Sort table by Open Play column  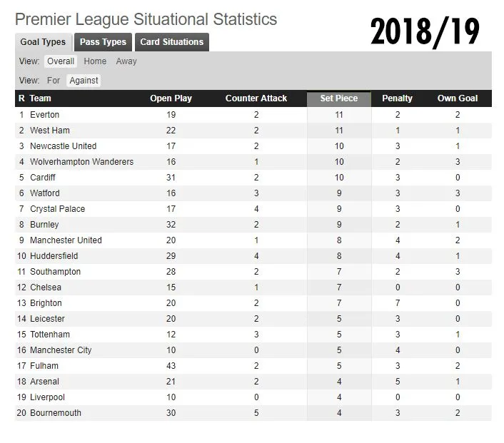(x=171, y=98)
